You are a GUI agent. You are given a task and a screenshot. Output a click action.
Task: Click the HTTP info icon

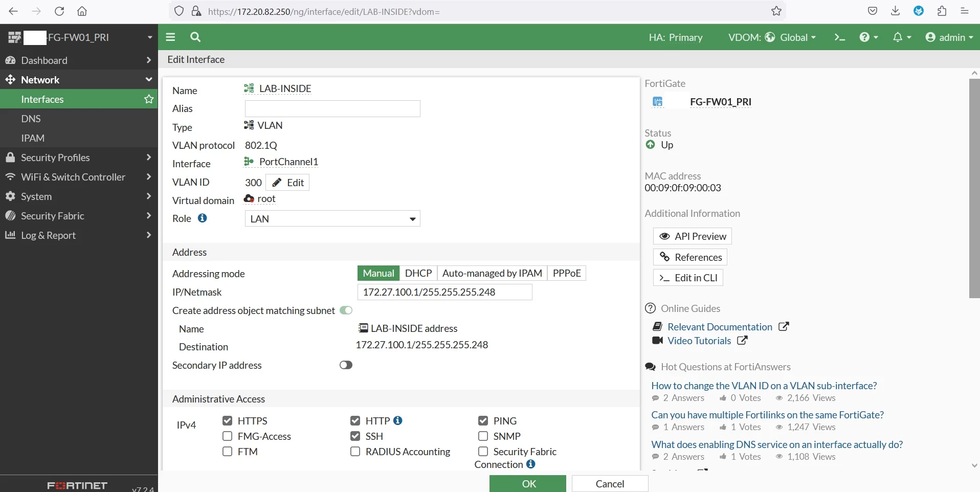pos(398,420)
